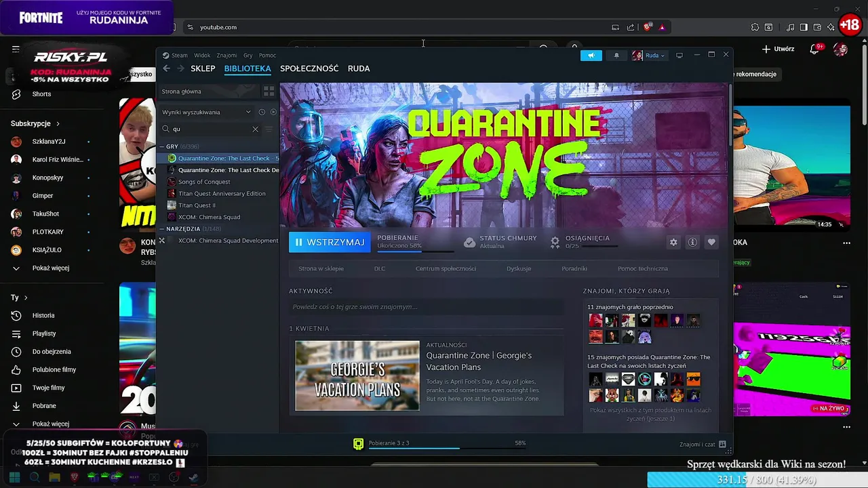Open the Widok menu
This screenshot has height=488, width=868.
[x=202, y=56]
